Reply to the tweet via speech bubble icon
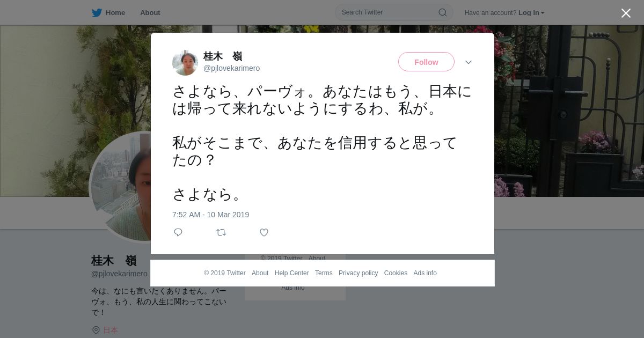The width and height of the screenshot is (644, 338). coord(178,232)
